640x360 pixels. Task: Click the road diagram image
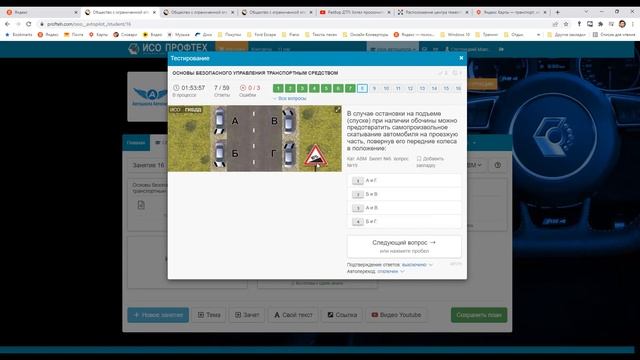pos(255,138)
